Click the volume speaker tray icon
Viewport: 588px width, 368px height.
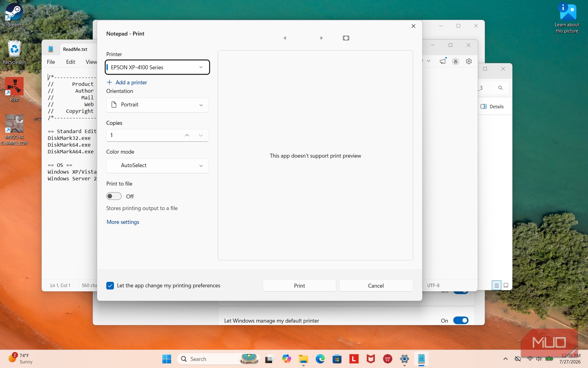point(539,359)
